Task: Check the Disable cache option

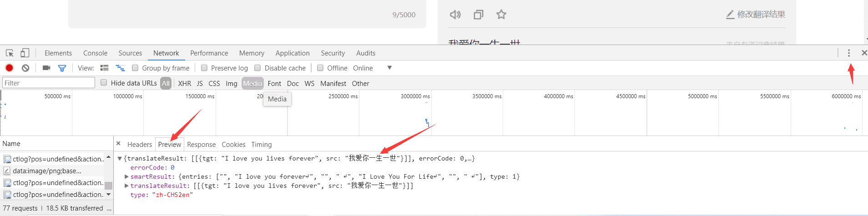Action: pyautogui.click(x=257, y=68)
